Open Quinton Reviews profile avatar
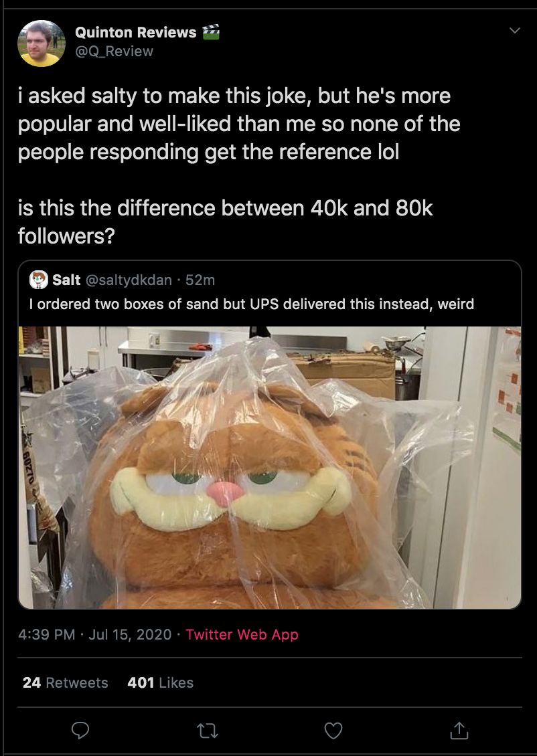 tap(42, 43)
